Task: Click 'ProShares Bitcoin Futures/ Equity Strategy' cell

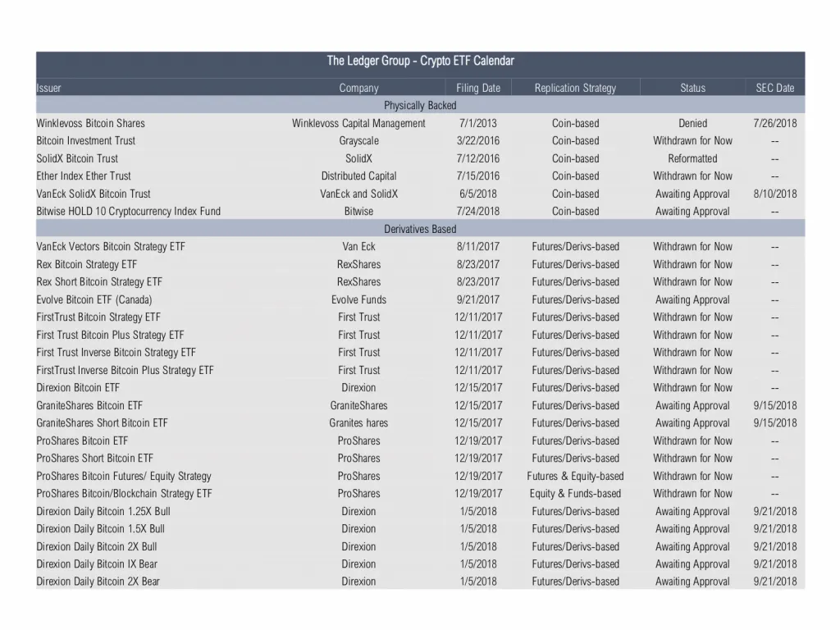Action: tap(124, 477)
